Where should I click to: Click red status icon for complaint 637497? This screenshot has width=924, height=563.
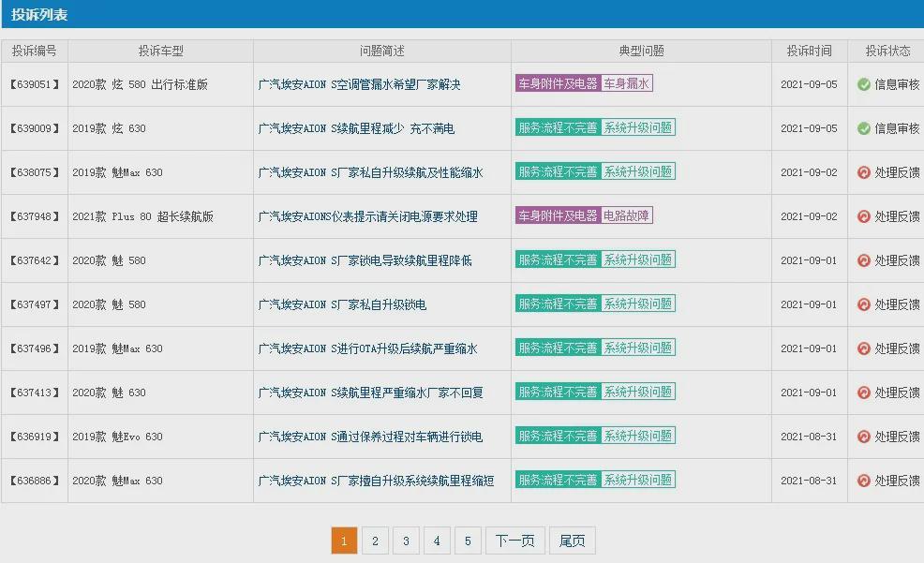click(x=864, y=304)
